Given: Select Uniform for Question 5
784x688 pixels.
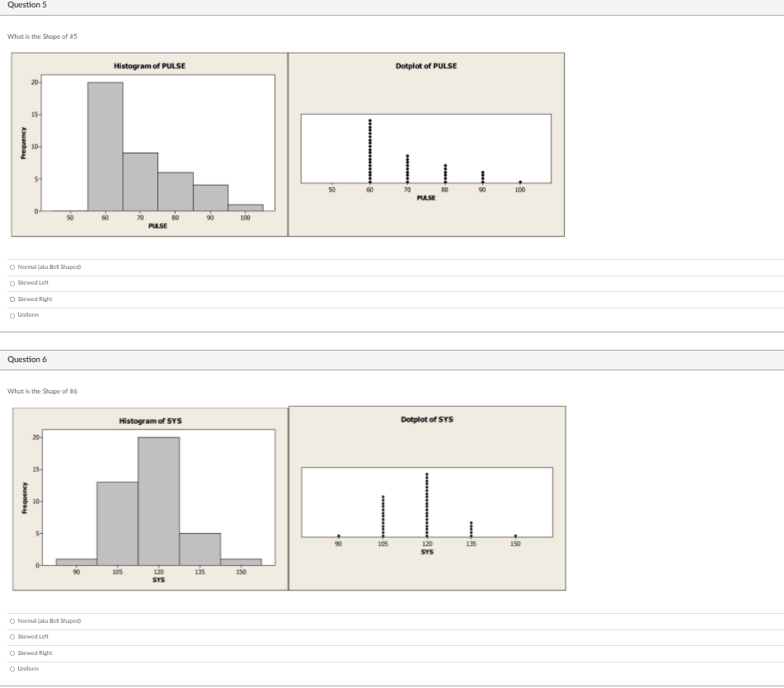Looking at the screenshot, I should [11, 314].
